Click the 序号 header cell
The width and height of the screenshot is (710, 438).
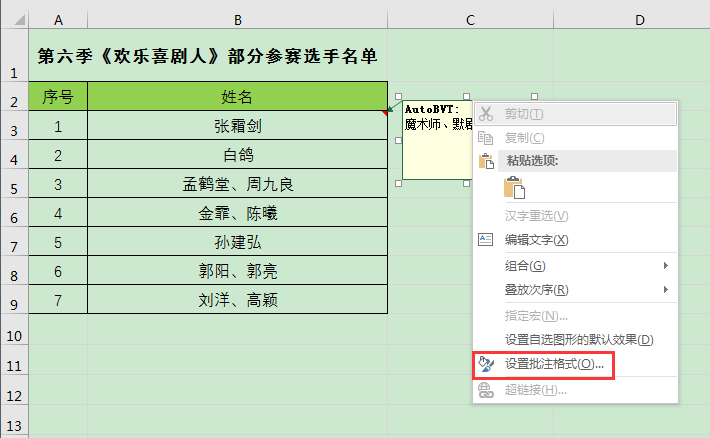(58, 96)
